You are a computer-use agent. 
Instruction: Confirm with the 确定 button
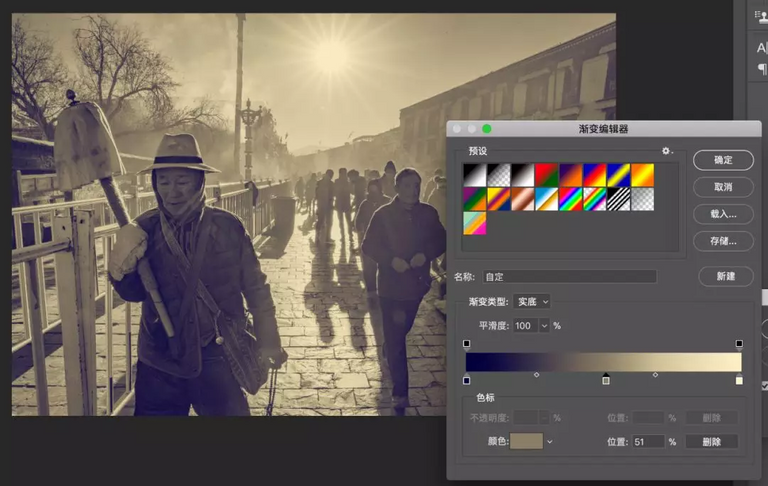[723, 160]
